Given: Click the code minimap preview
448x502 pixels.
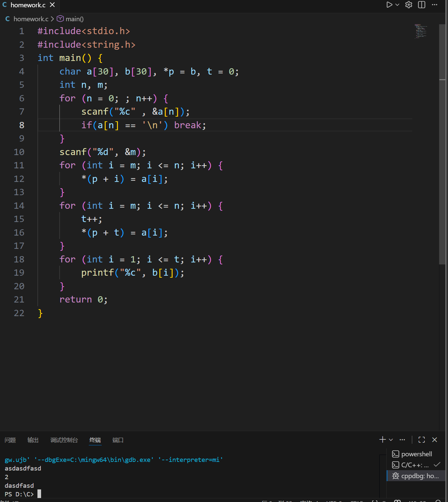Looking at the screenshot, I should coord(421,31).
